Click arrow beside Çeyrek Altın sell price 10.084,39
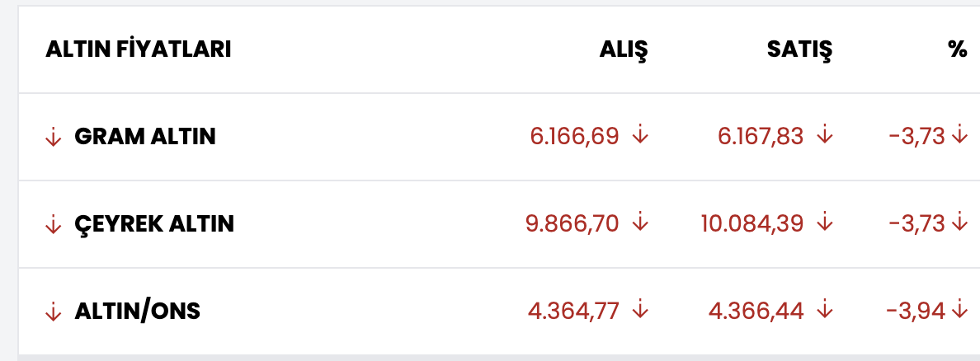The width and height of the screenshot is (980, 361). click(x=824, y=223)
